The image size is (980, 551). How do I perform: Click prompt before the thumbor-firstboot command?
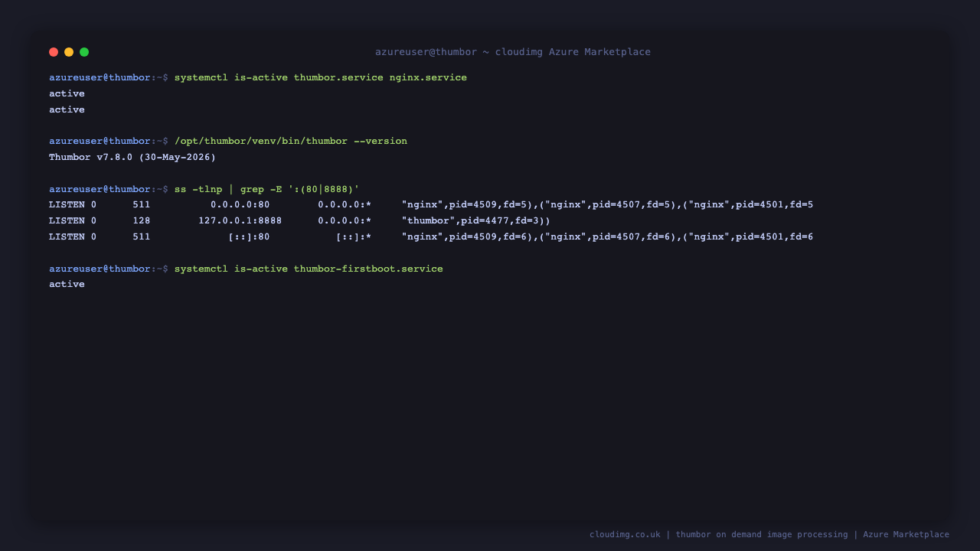(109, 269)
